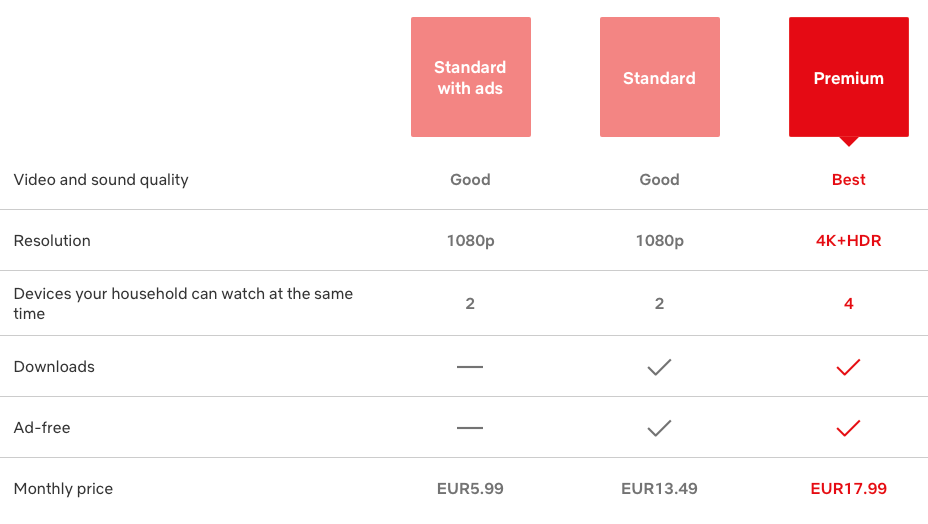
Task: Click the Resolution row label
Action: pyautogui.click(x=52, y=241)
